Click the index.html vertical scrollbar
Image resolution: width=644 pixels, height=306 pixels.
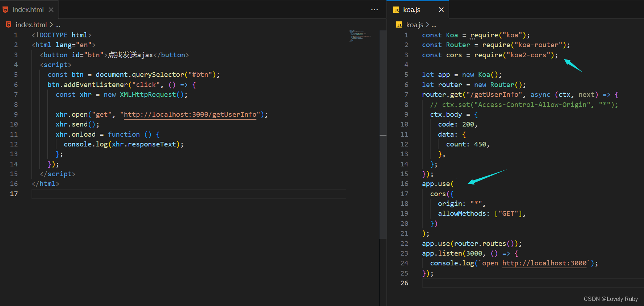(383, 135)
